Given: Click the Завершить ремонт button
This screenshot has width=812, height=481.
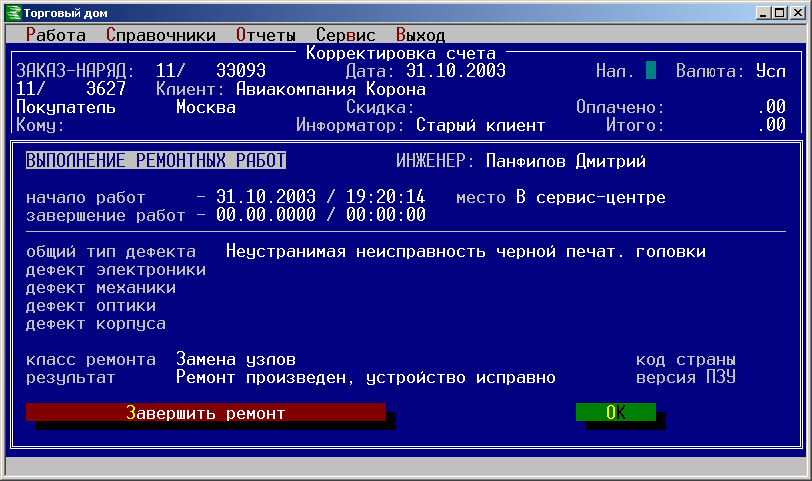Looking at the screenshot, I should click(206, 413).
